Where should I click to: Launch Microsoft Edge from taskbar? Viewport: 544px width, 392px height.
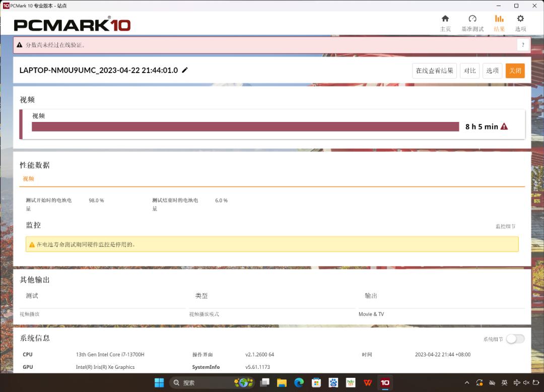pyautogui.click(x=299, y=382)
